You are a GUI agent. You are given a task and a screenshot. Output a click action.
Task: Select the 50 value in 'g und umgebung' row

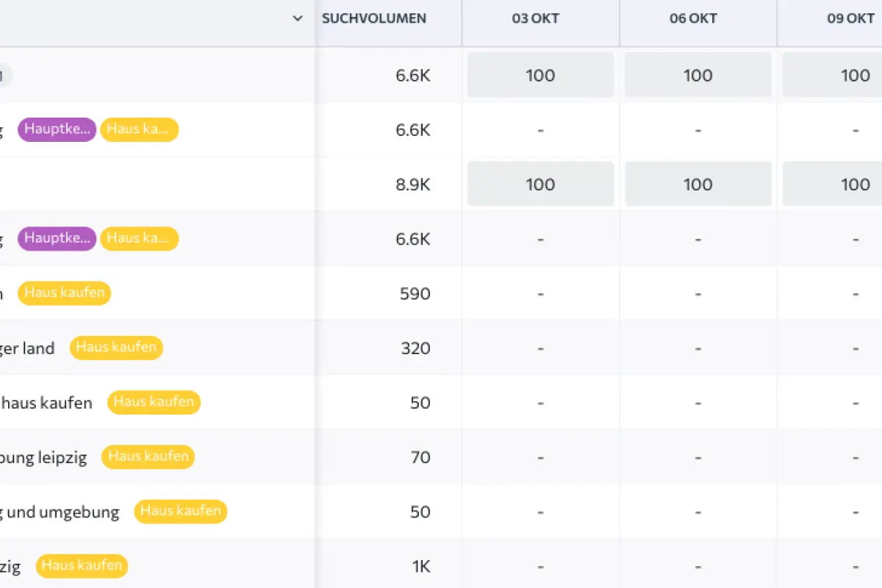[x=420, y=512]
